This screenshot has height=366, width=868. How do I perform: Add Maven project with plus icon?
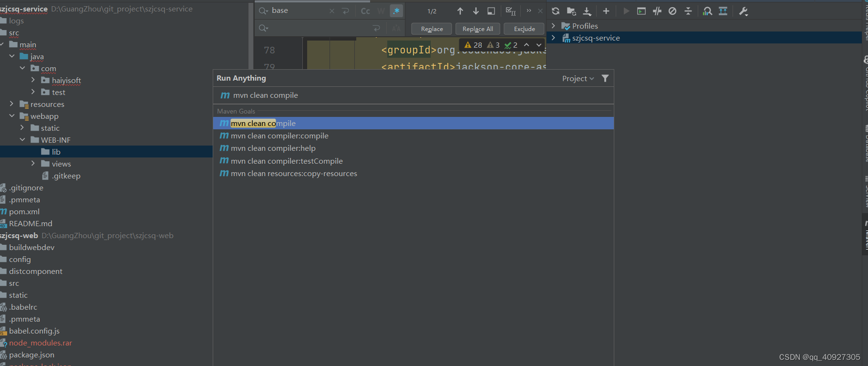coord(606,11)
